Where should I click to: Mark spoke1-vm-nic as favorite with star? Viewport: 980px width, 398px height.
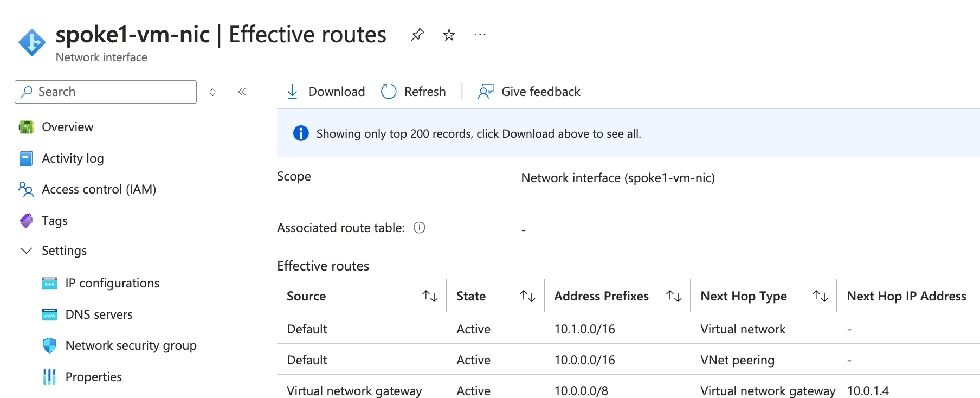click(449, 35)
